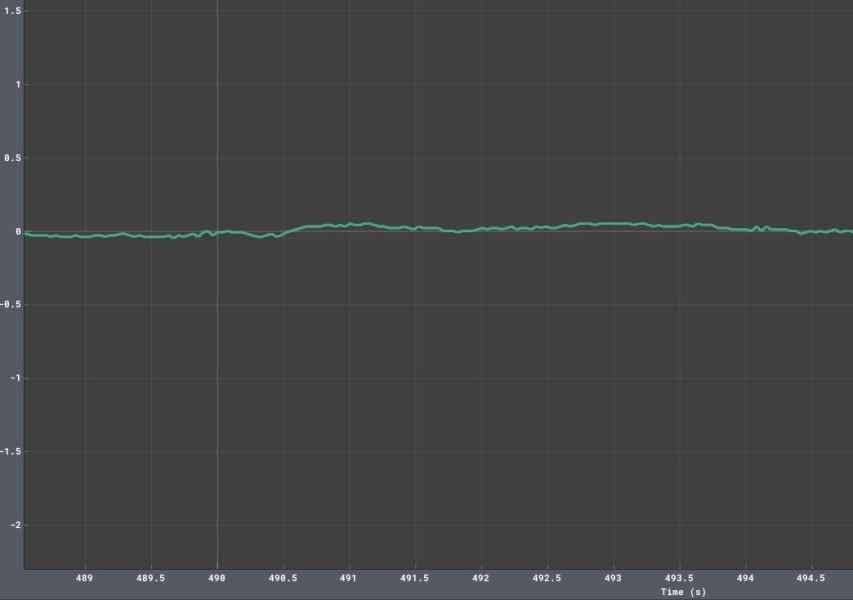Select the 493 tick label on time axis
The image size is (853, 600).
613,578
